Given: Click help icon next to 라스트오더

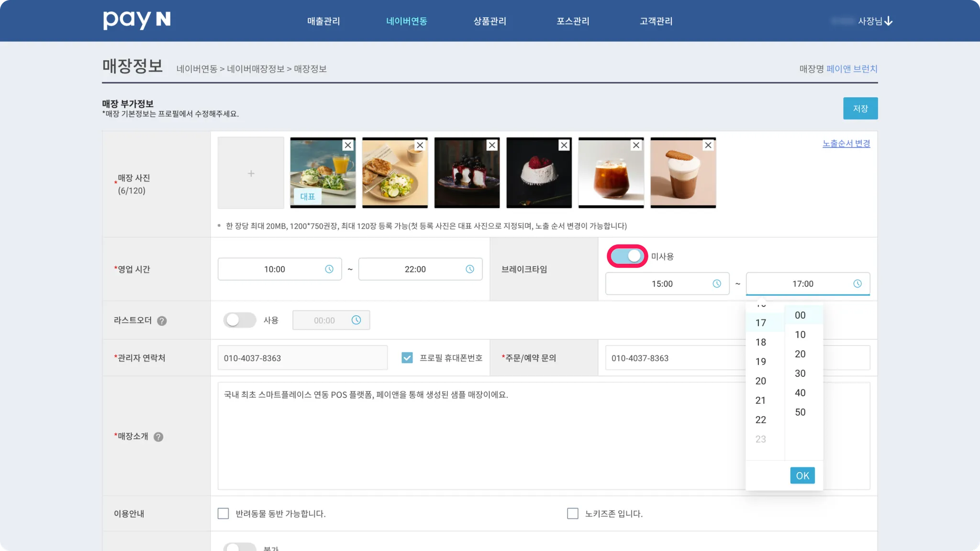Looking at the screenshot, I should (162, 321).
